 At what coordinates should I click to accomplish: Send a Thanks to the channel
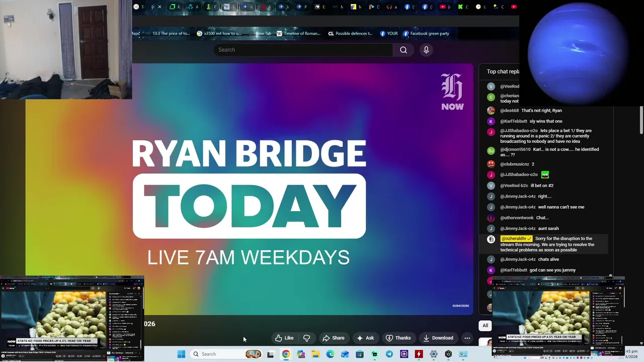point(398,338)
